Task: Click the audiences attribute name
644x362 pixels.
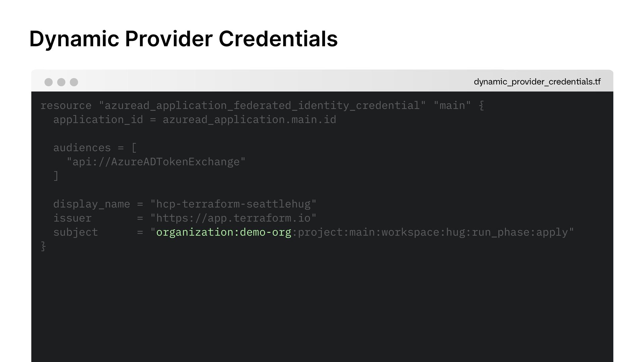Action: point(82,148)
